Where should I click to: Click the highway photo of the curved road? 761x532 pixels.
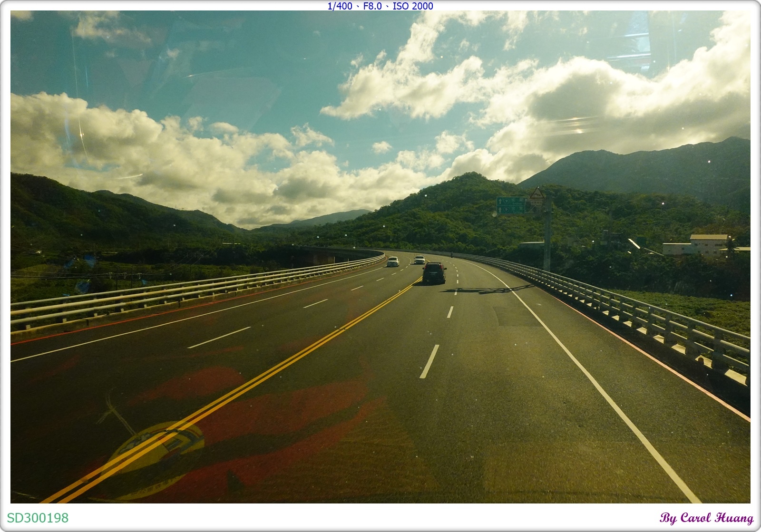tap(380, 257)
